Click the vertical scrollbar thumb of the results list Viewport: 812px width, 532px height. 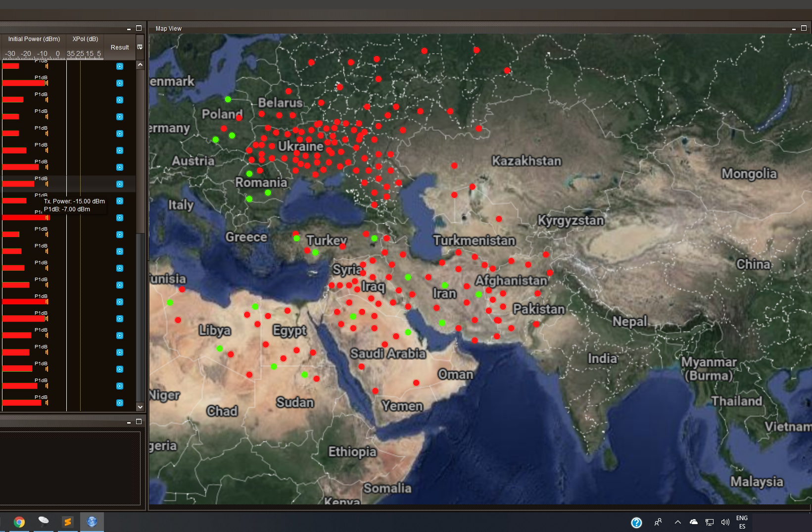140,148
